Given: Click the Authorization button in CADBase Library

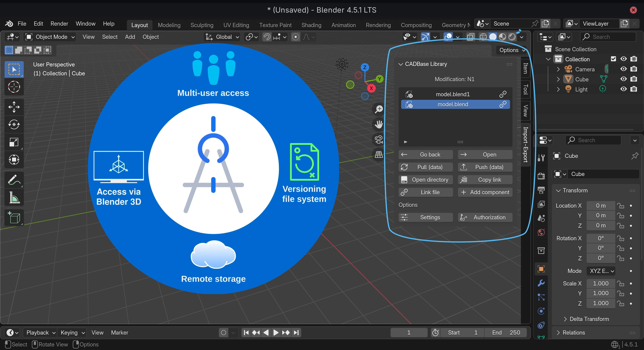Looking at the screenshot, I should pyautogui.click(x=485, y=217).
